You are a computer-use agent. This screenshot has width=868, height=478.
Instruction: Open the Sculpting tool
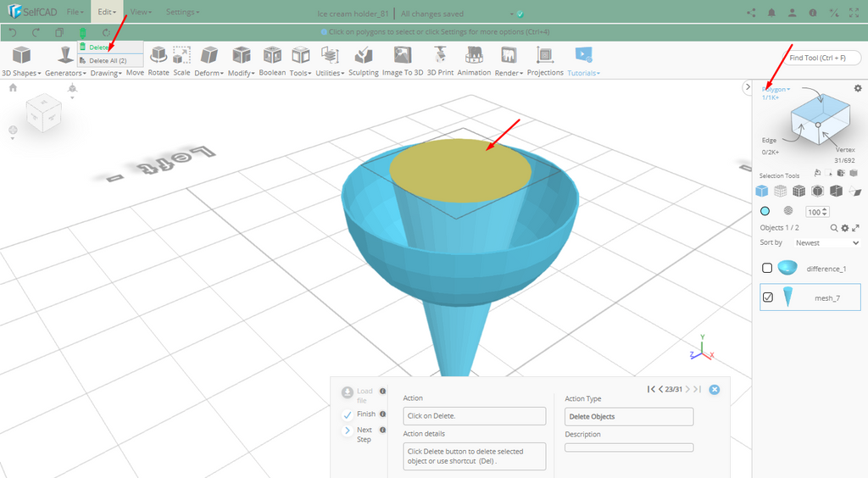(363, 62)
